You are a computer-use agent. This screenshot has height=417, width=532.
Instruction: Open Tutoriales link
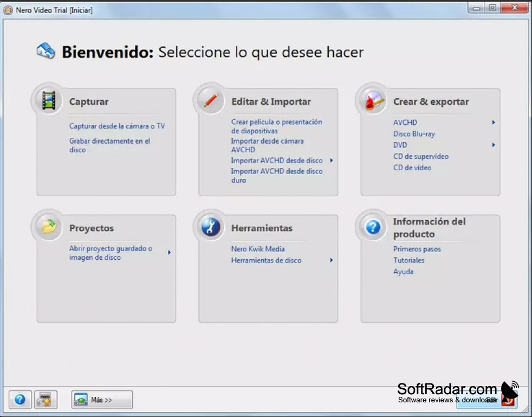coord(409,260)
